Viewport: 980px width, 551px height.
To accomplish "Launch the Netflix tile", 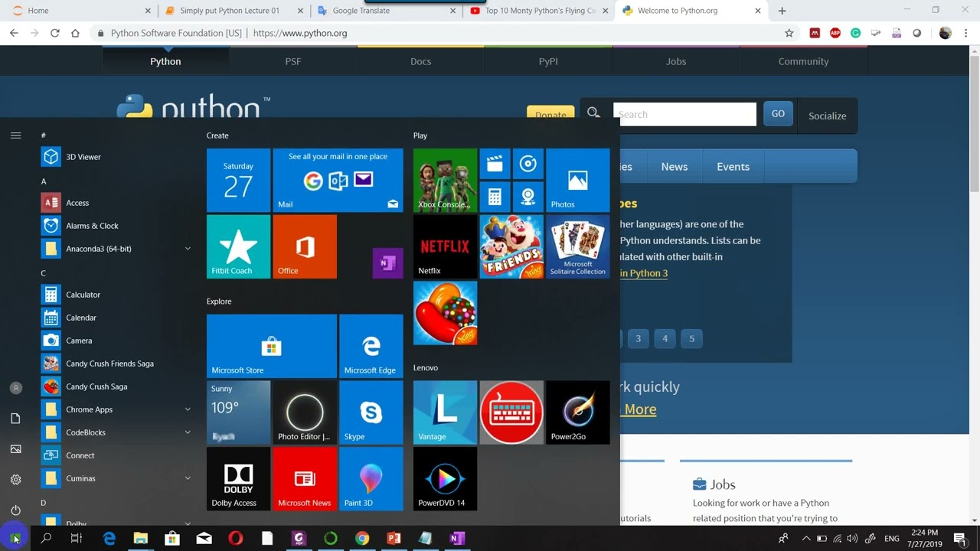I will pos(445,246).
